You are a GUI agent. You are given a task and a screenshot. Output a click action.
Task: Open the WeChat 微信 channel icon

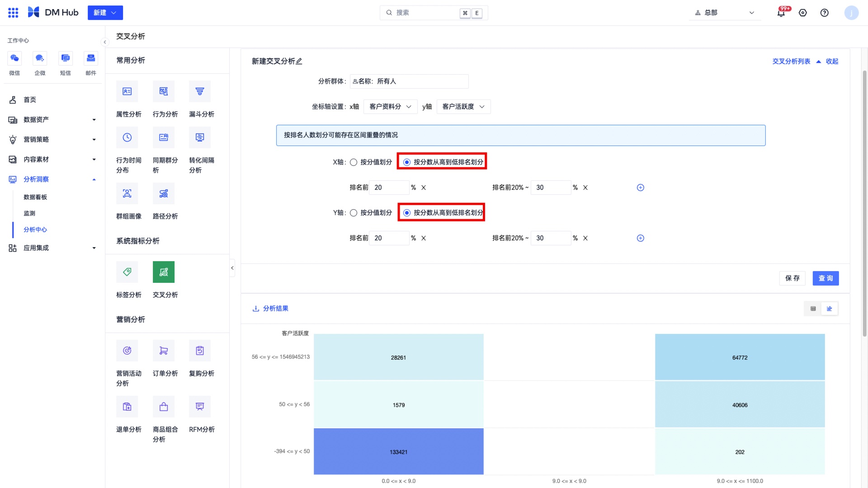[14, 58]
